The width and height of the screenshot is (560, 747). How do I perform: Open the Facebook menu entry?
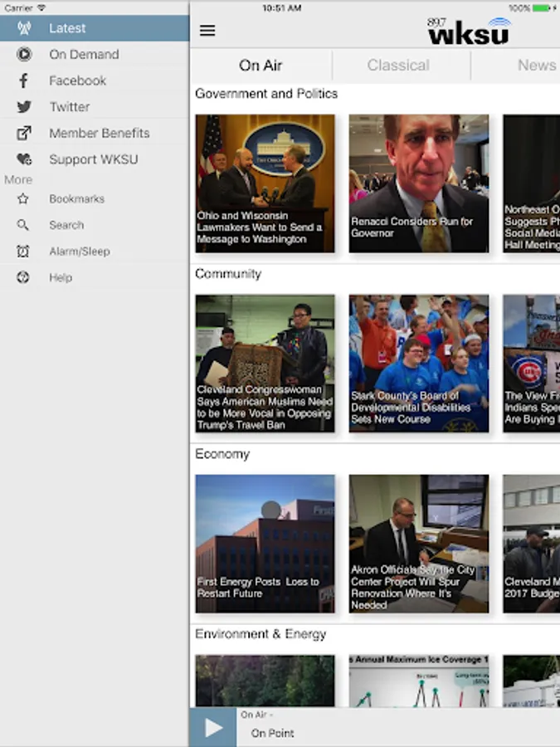pyautogui.click(x=95, y=81)
